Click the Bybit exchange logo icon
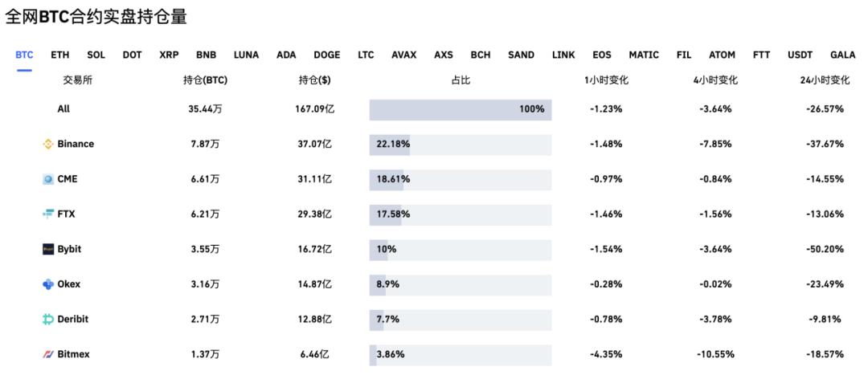 tap(48, 250)
